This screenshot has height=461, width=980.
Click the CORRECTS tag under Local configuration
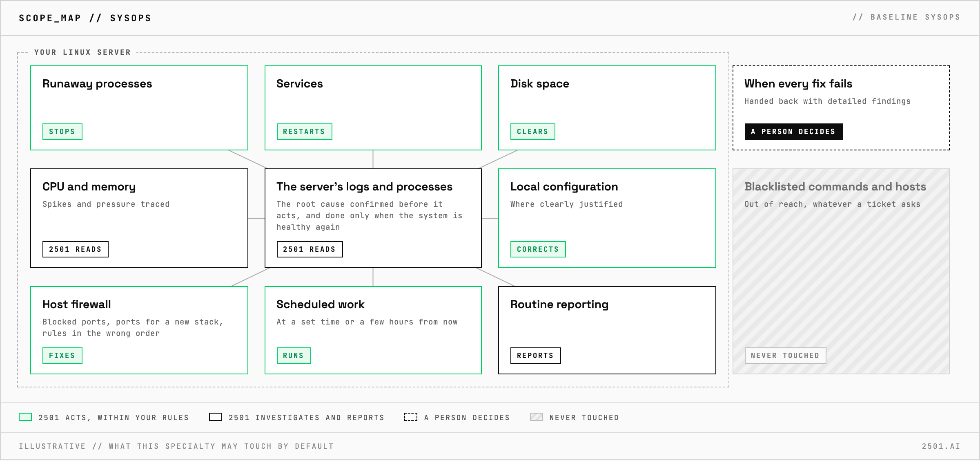click(x=538, y=249)
